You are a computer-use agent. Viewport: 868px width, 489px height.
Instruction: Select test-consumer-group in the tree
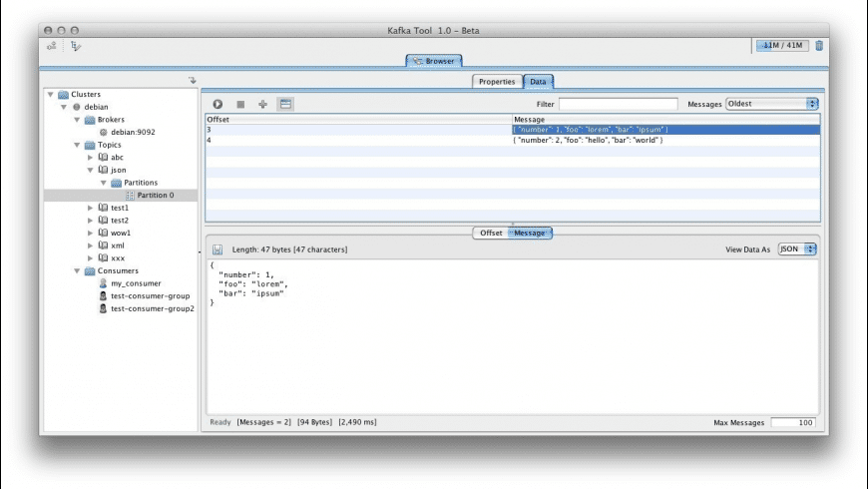pyautogui.click(x=150, y=296)
